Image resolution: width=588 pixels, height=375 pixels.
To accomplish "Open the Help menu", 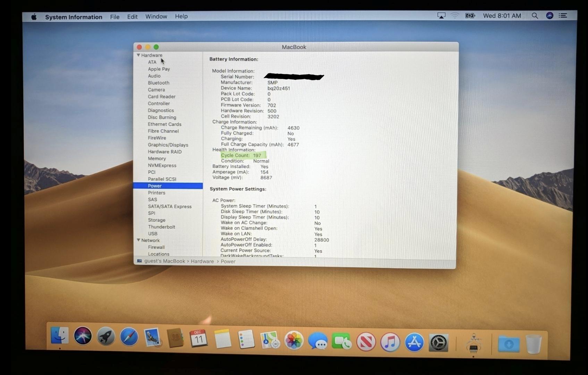I will point(181,16).
